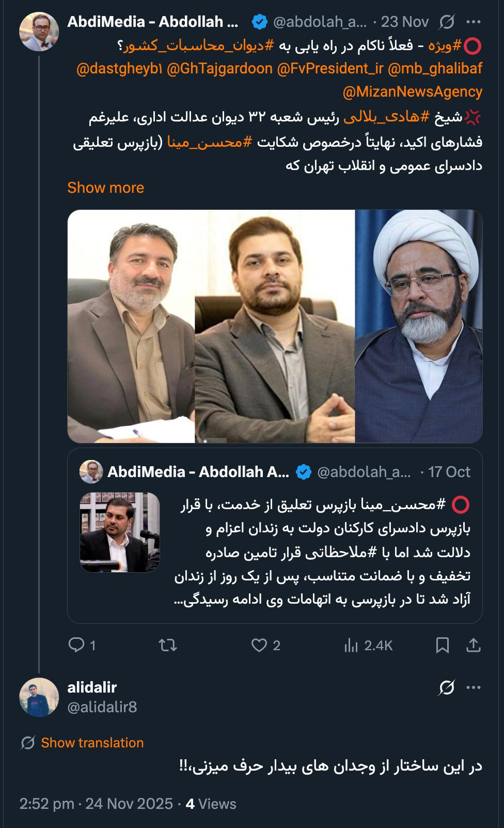Open the alidalir profile avatar
Image resolution: width=504 pixels, height=828 pixels.
(x=39, y=697)
